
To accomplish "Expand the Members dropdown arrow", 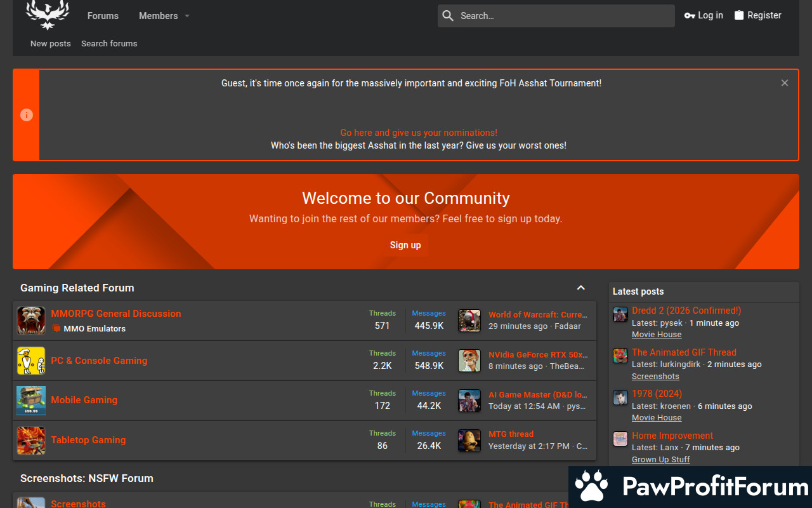I will pos(187,16).
